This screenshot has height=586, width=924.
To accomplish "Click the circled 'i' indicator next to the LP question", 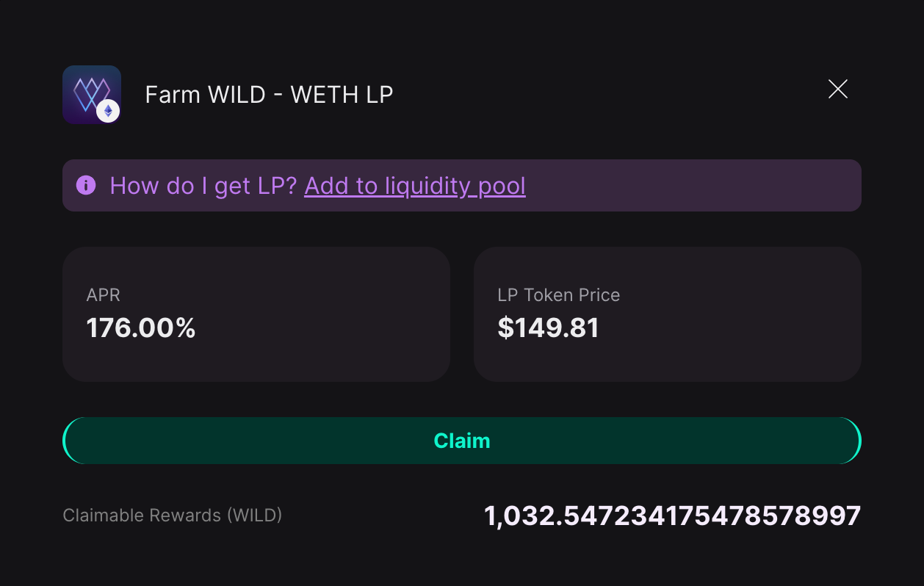I will [86, 185].
